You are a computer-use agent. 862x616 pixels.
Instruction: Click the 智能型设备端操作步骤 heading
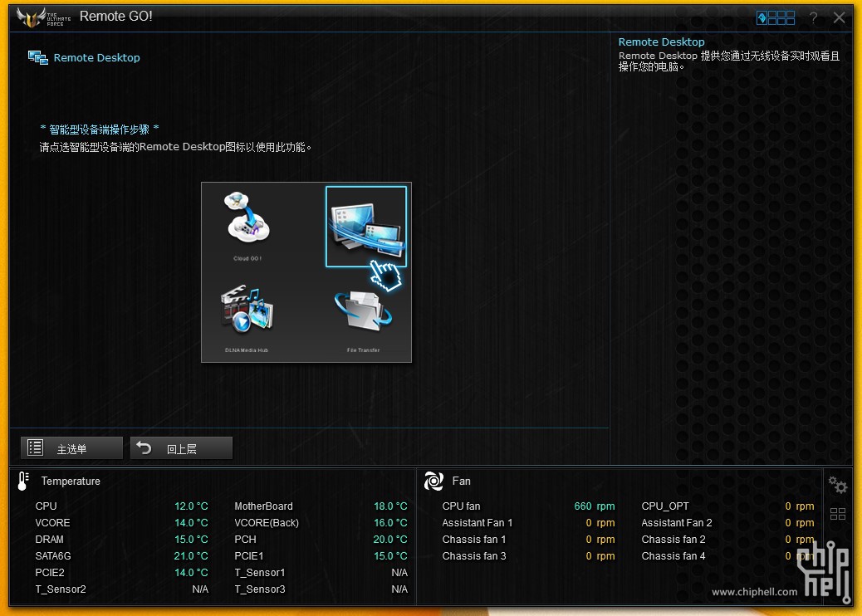click(100, 130)
